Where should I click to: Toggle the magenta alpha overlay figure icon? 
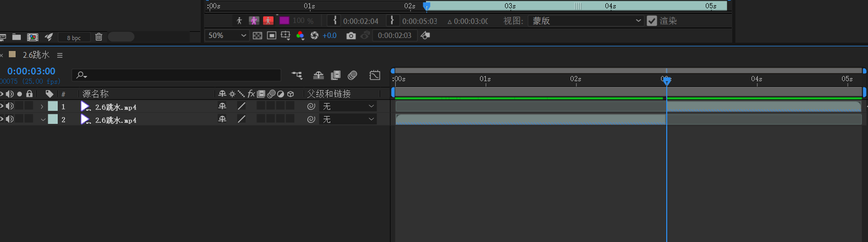(x=254, y=21)
